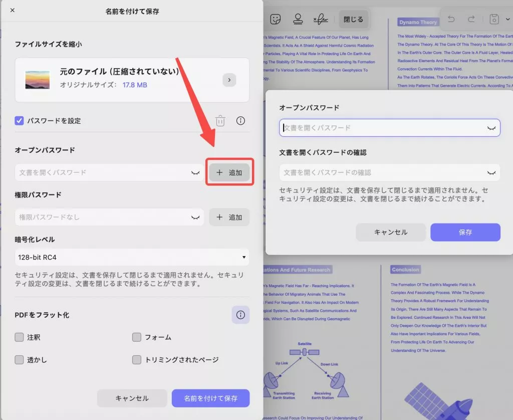Click the Dynamo Theory heading in document
The width and height of the screenshot is (513, 420).
pyautogui.click(x=418, y=22)
